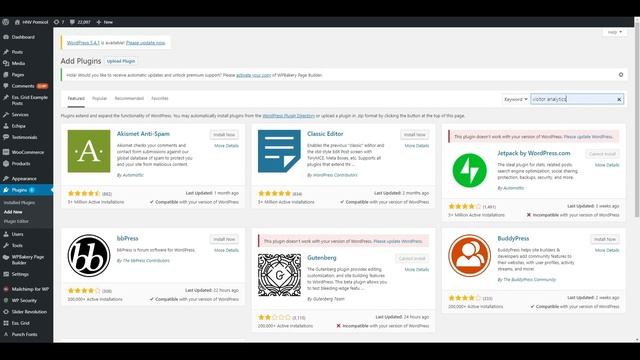The width and height of the screenshot is (640, 360).
Task: Open Products in the sidebar
Action: pos(20,164)
